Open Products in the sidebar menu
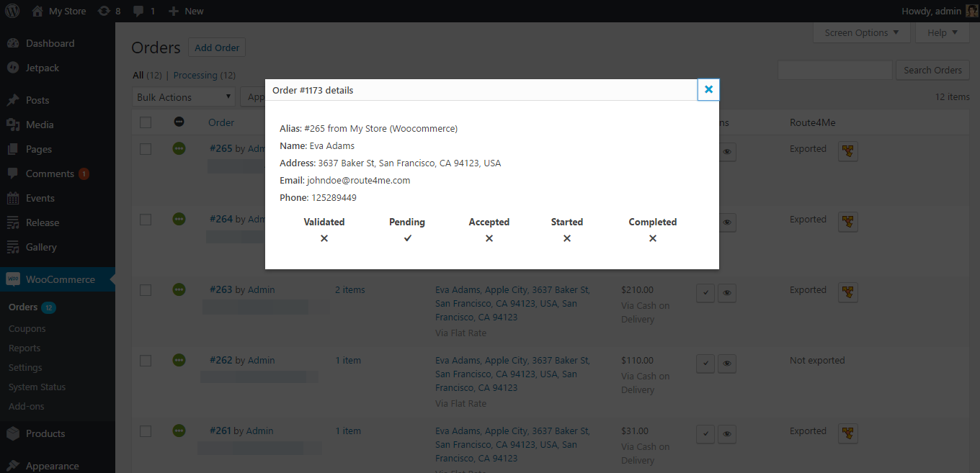980x473 pixels. (x=45, y=433)
